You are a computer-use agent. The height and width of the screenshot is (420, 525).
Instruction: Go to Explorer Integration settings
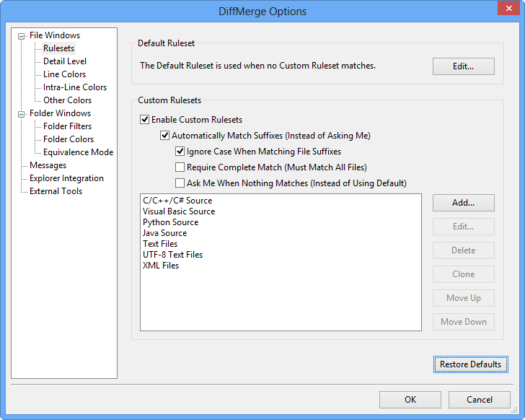point(66,178)
